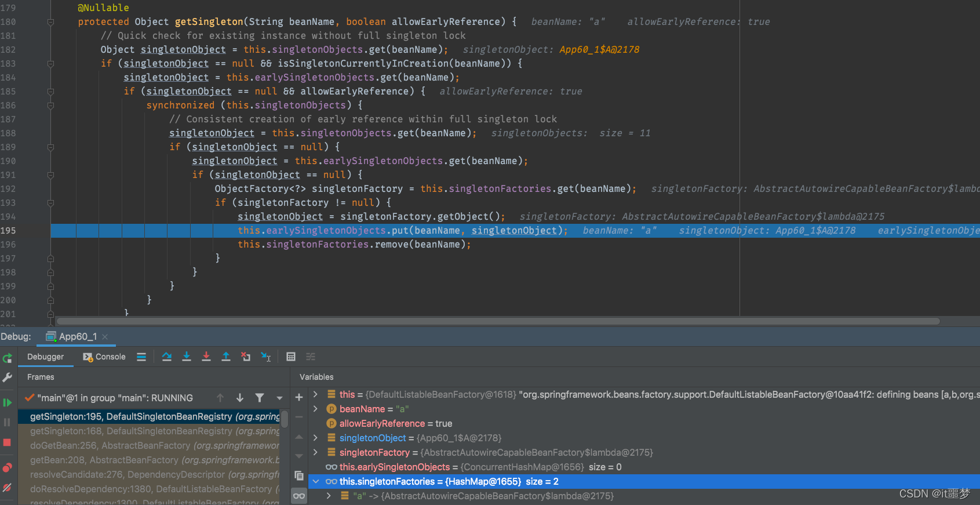
Task: Click duplicate watch copy icon
Action: point(299,475)
